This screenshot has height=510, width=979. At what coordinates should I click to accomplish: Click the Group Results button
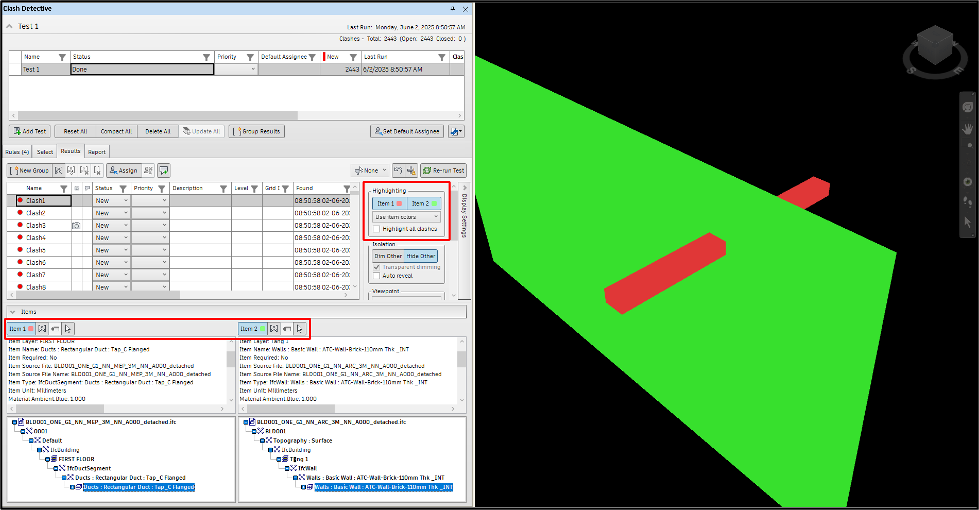click(x=257, y=131)
